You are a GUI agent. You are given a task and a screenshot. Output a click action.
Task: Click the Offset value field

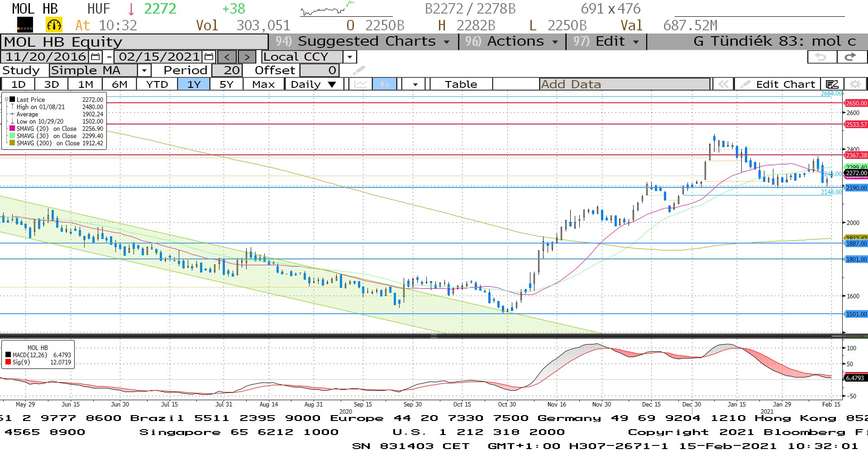(x=319, y=71)
